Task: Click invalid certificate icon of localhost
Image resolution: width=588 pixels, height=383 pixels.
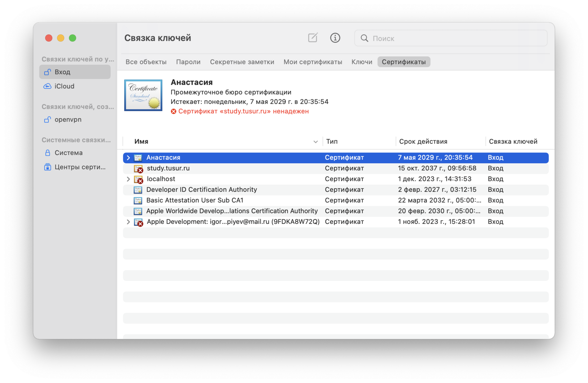Action: (139, 179)
